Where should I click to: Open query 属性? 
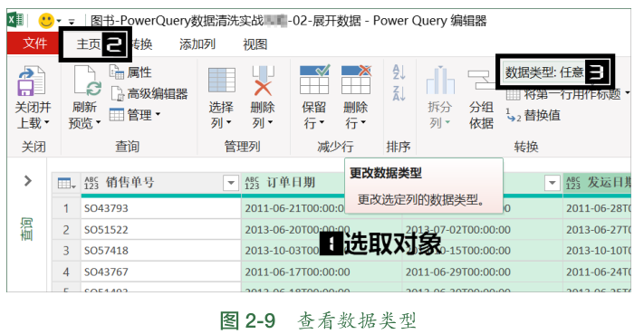coord(130,72)
